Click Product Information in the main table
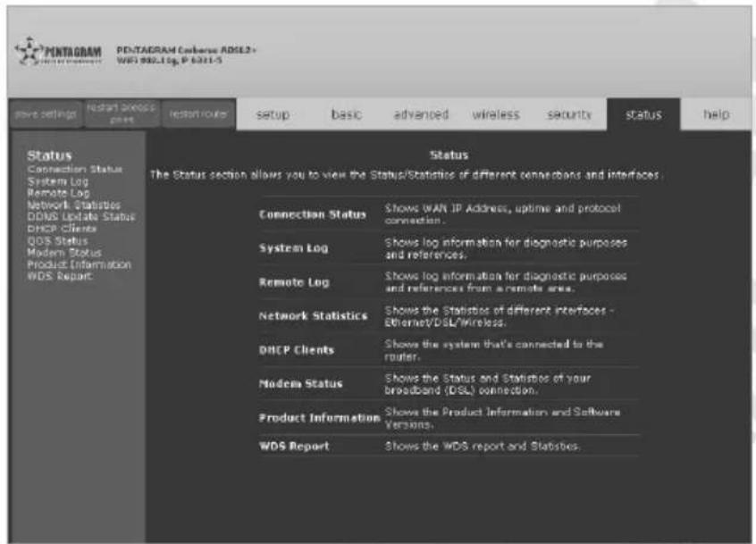The image size is (756, 544). [x=320, y=418]
